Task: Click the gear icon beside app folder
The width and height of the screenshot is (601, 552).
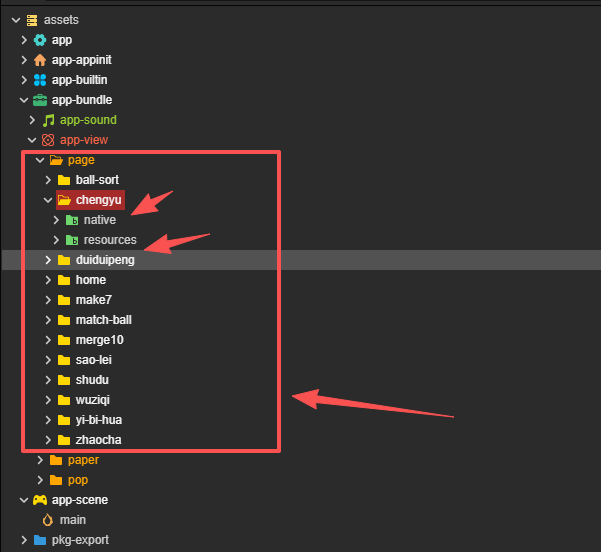Action: pyautogui.click(x=40, y=40)
